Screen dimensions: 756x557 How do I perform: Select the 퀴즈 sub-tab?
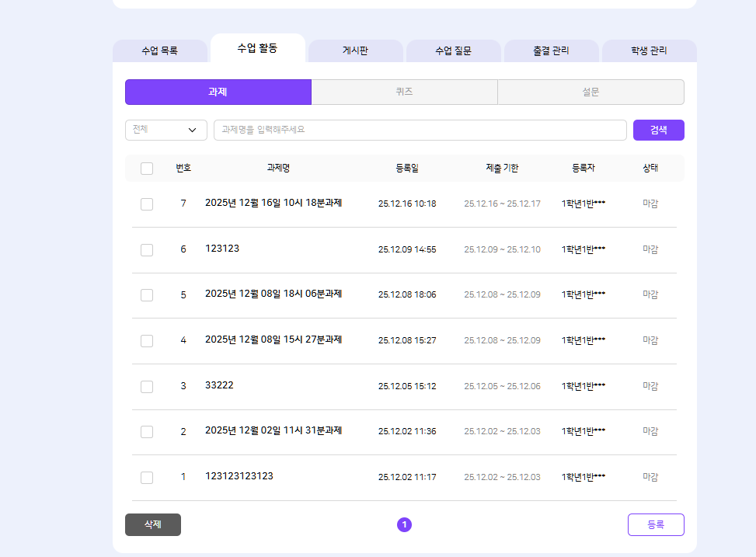[x=404, y=92]
